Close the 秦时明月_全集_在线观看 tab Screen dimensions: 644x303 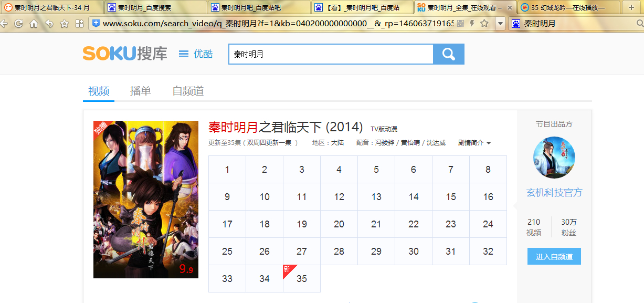(x=510, y=8)
